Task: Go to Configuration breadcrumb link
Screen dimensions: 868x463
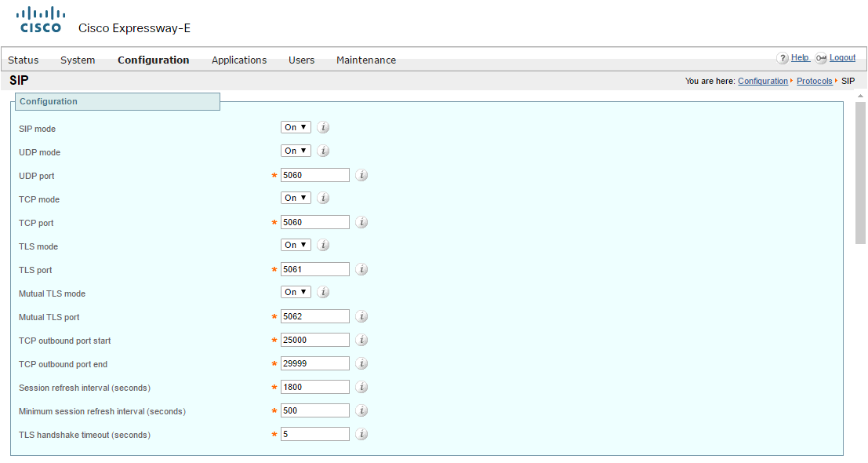Action: 763,81
